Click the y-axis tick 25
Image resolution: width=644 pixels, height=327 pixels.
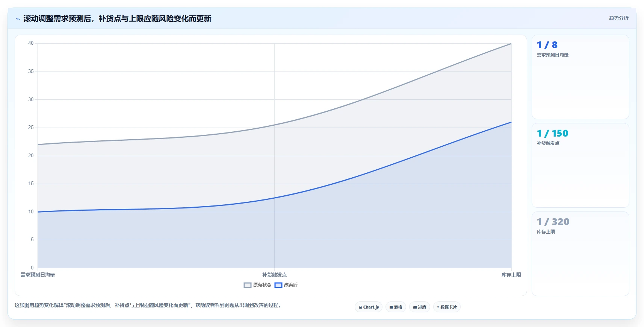click(x=31, y=128)
